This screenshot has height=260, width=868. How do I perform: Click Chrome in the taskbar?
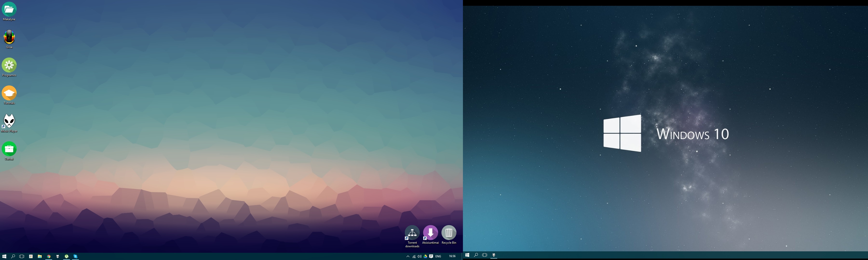coord(49,256)
